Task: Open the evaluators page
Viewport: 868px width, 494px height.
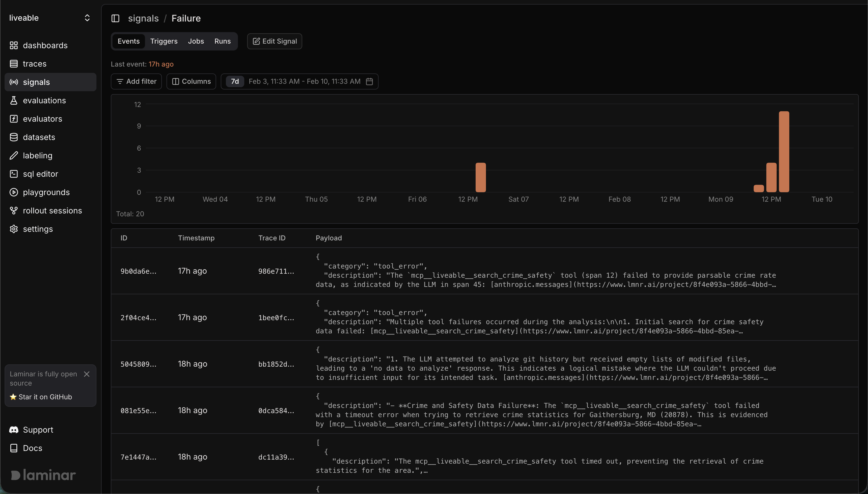Action: coord(42,118)
